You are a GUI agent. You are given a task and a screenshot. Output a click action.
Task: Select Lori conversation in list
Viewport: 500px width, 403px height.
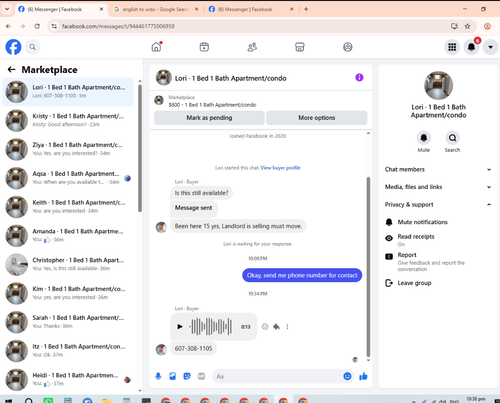click(x=68, y=92)
